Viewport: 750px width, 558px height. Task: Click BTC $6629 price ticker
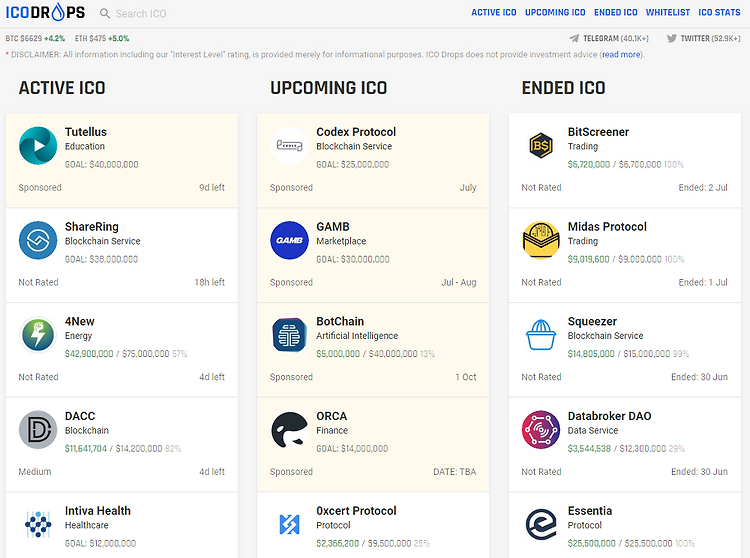(35, 38)
